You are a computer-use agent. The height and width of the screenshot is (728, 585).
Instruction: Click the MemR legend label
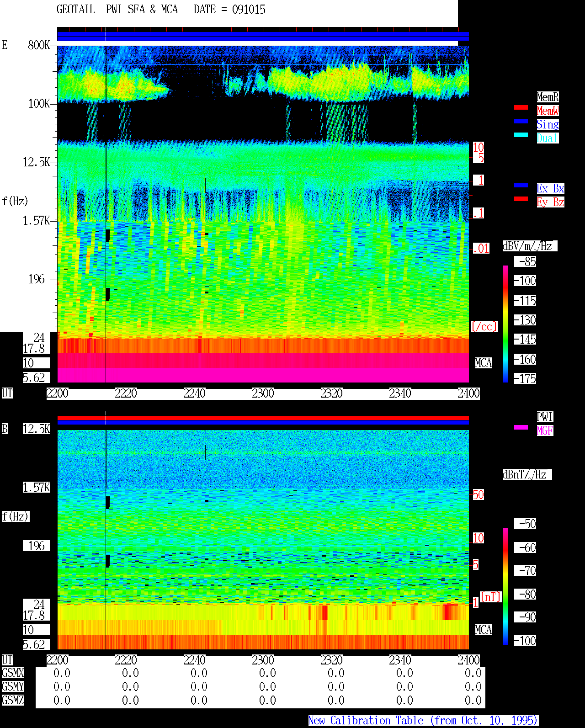tap(548, 97)
